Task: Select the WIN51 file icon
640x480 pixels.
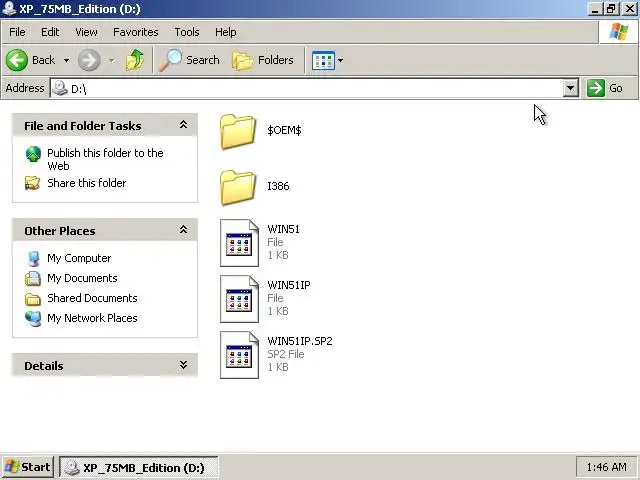Action: [239, 243]
